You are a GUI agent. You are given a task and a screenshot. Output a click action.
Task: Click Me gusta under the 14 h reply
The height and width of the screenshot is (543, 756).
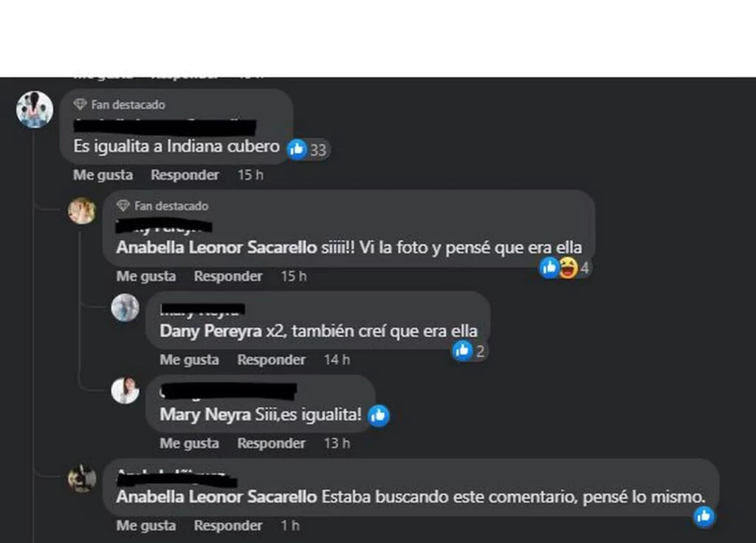coord(189,360)
